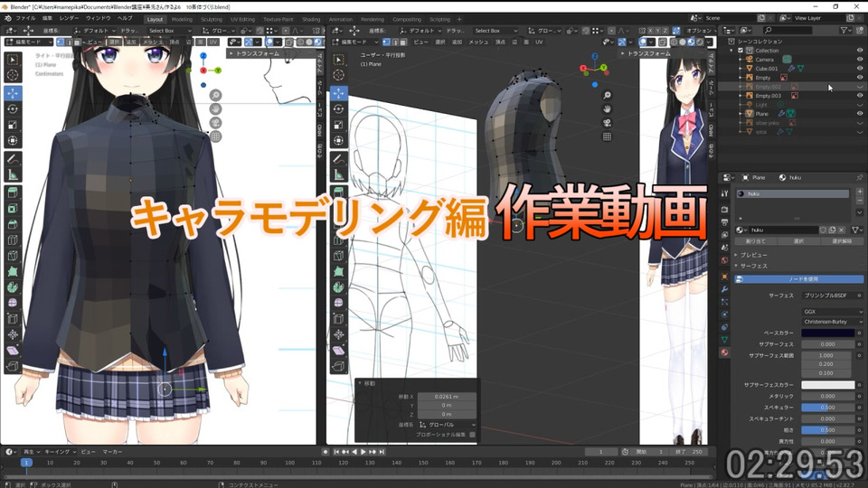868x488 pixels.
Task: Hide Empty.003 in the outliner
Action: [x=860, y=96]
